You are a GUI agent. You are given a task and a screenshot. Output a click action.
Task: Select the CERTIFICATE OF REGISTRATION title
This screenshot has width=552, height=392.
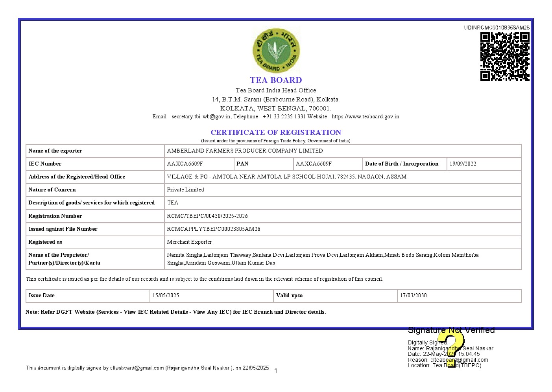[x=276, y=133]
